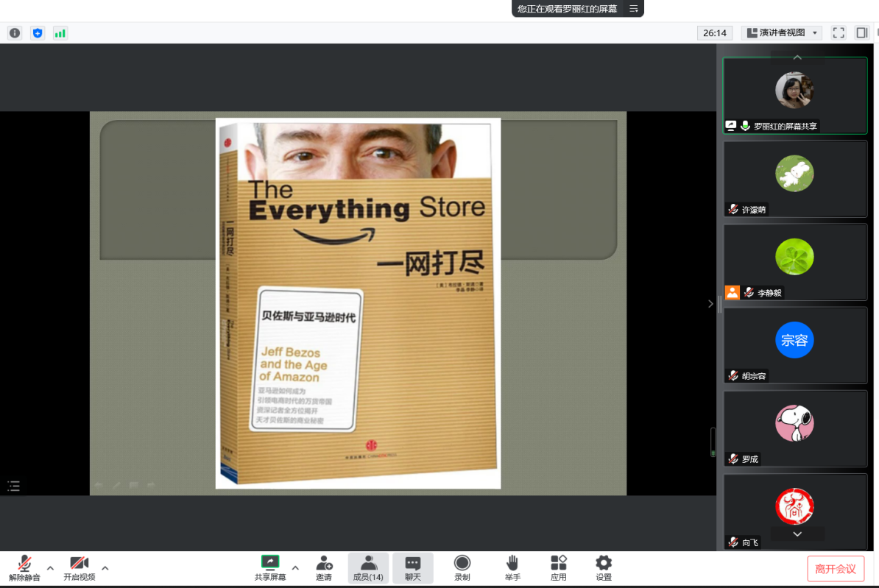Open the meeting info icon

(x=15, y=33)
